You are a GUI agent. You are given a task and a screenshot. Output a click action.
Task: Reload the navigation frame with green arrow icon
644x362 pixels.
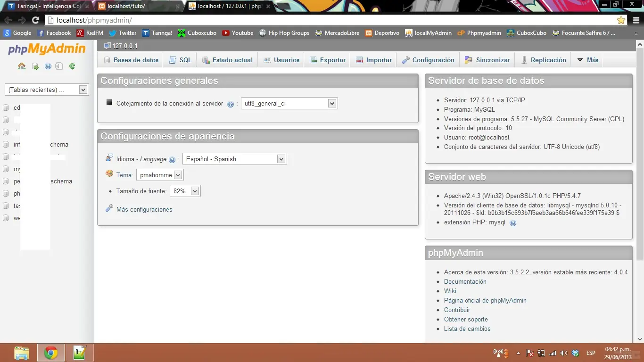click(72, 66)
